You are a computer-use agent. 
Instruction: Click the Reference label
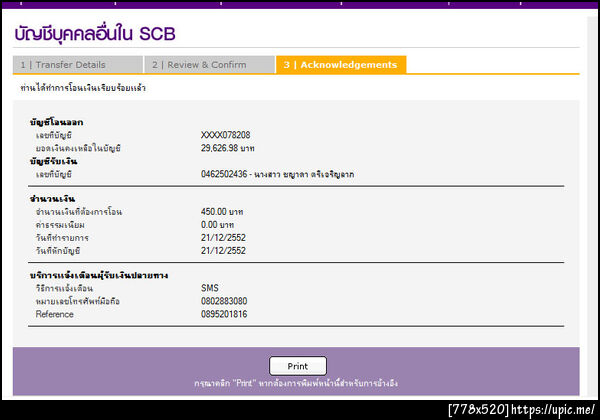click(54, 314)
